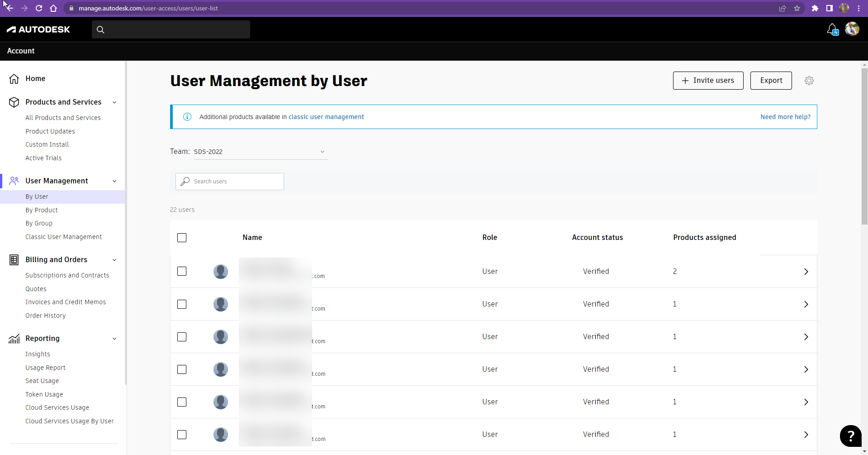Reload the page in browser

(x=39, y=8)
